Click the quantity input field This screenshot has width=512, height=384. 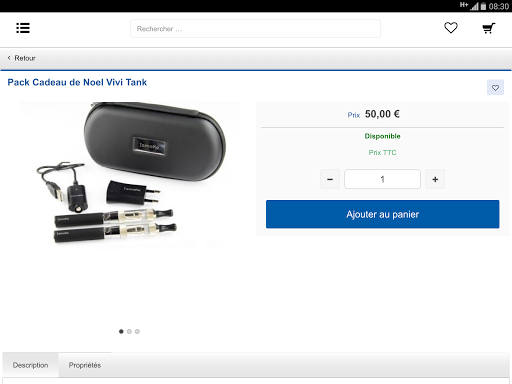click(x=382, y=179)
